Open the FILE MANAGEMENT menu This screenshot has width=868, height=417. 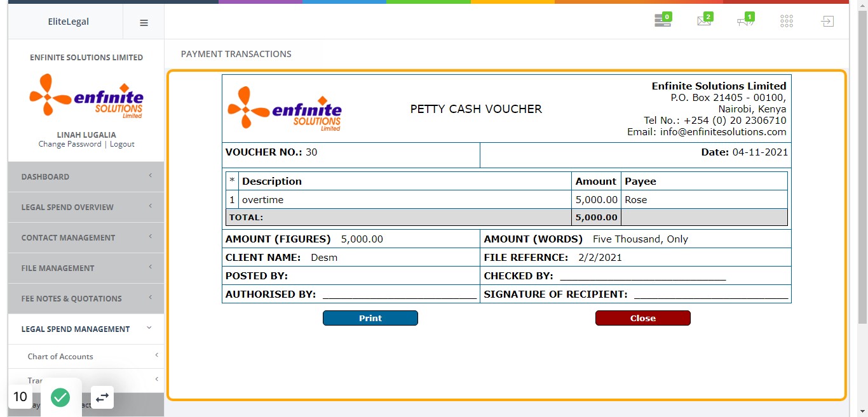[x=86, y=268]
